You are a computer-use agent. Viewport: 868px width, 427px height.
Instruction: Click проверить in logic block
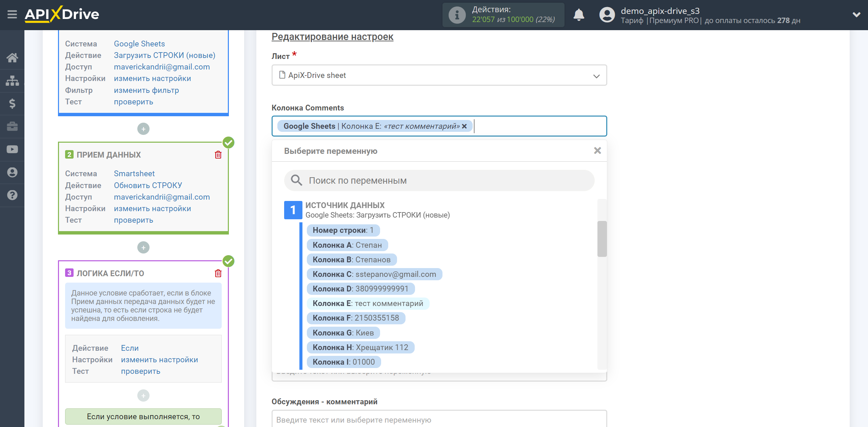click(x=141, y=371)
